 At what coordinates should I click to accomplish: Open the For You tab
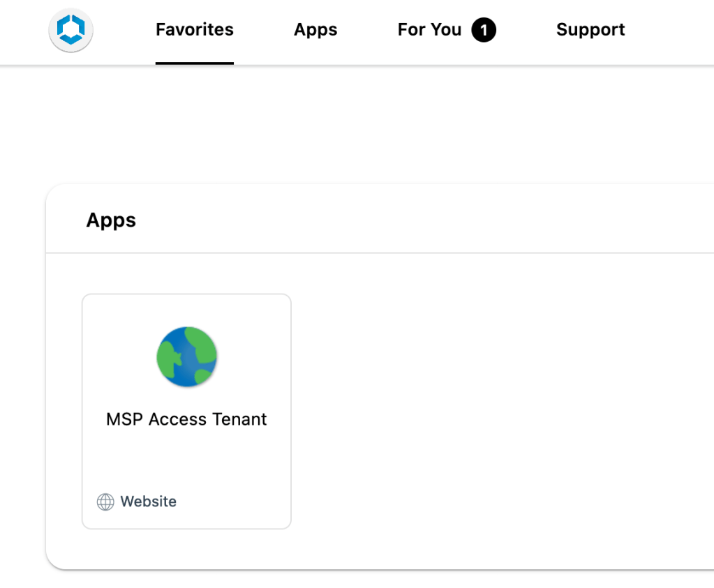coord(429,30)
